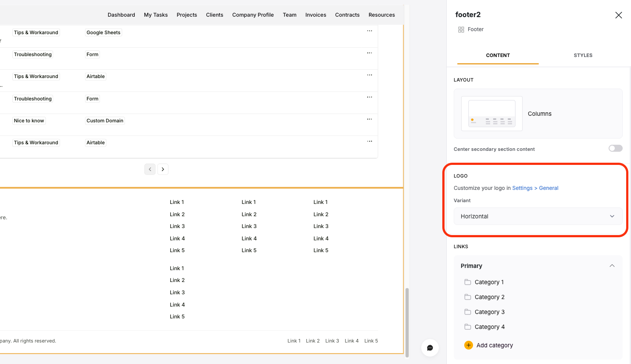Select the Category 3 folder icon

point(467,312)
